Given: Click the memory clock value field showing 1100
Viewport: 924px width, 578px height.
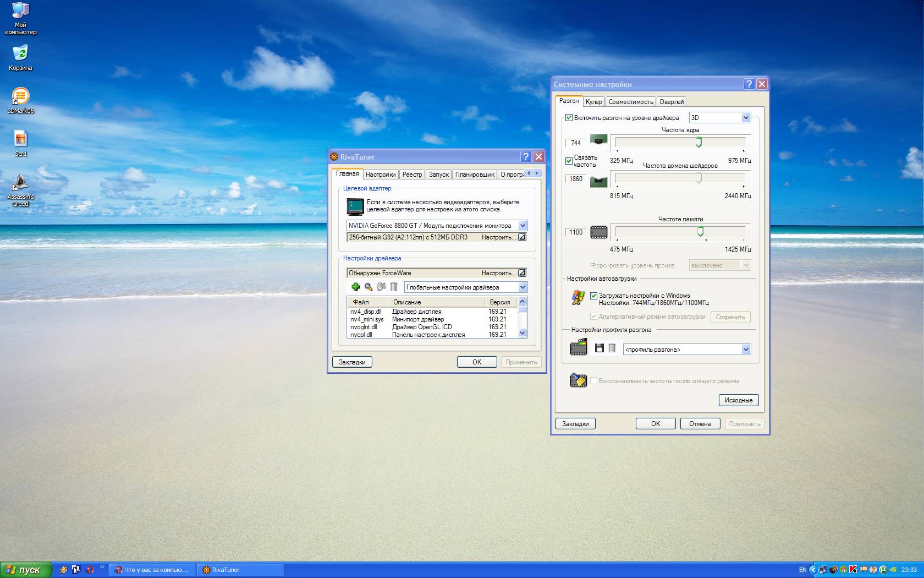Looking at the screenshot, I should click(x=575, y=232).
